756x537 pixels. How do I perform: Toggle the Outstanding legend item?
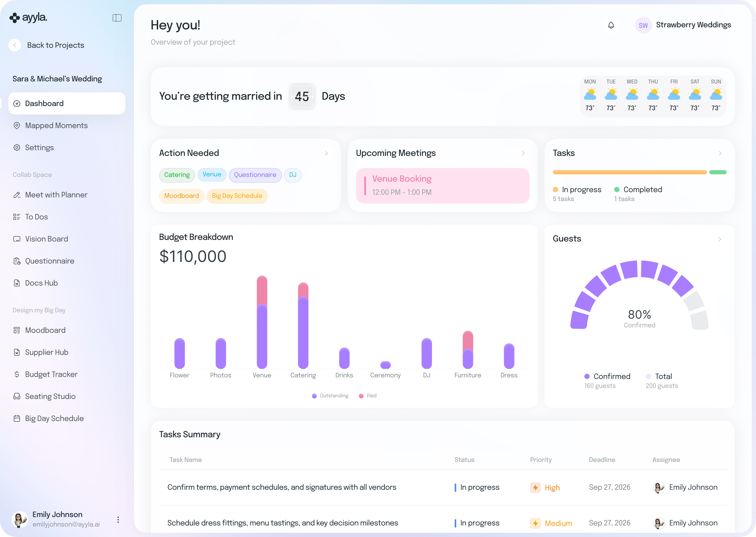coord(330,396)
